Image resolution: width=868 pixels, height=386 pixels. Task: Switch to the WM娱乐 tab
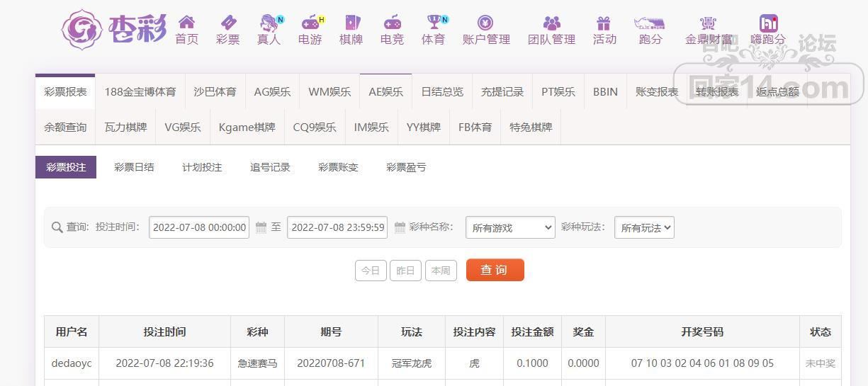point(329,92)
